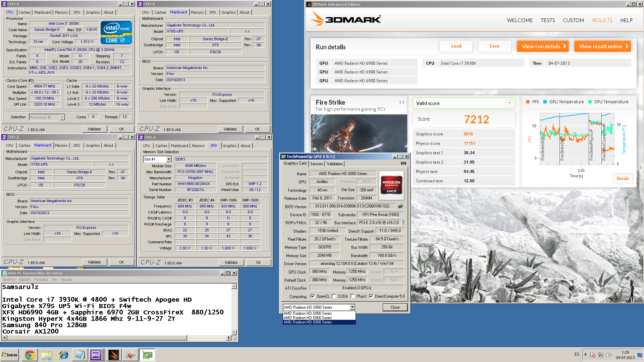Open Windows Explorer folder icon in taskbar
This screenshot has height=362, width=644.
pyautogui.click(x=47, y=355)
